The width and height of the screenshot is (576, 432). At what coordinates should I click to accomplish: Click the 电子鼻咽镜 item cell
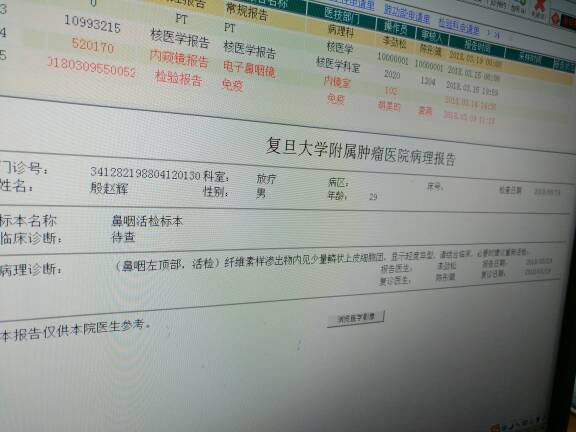click(x=249, y=69)
